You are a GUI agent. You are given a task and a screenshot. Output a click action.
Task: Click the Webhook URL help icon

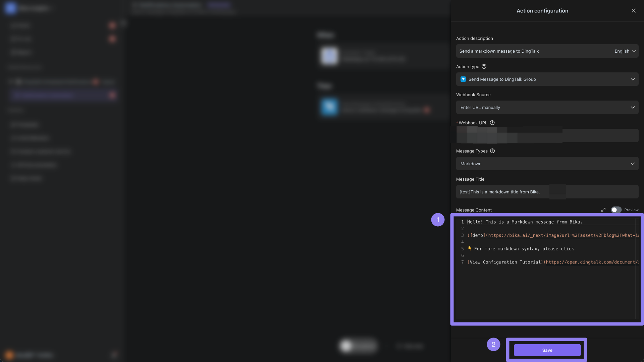(x=492, y=123)
